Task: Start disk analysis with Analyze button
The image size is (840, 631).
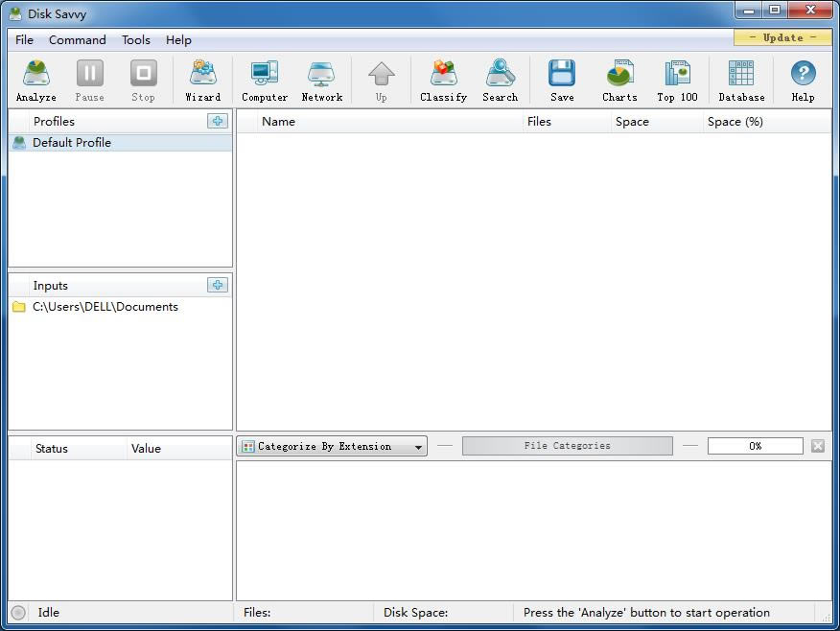Action: pos(36,81)
